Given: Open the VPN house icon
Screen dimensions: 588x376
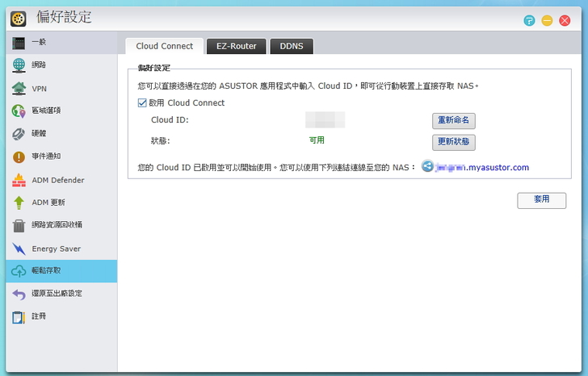Looking at the screenshot, I should (19, 89).
